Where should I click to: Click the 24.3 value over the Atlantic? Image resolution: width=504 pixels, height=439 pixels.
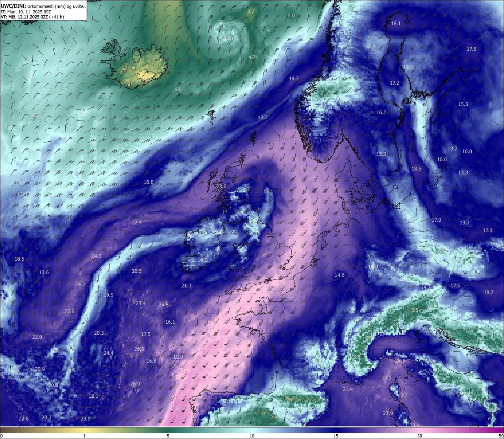[x=96, y=256]
